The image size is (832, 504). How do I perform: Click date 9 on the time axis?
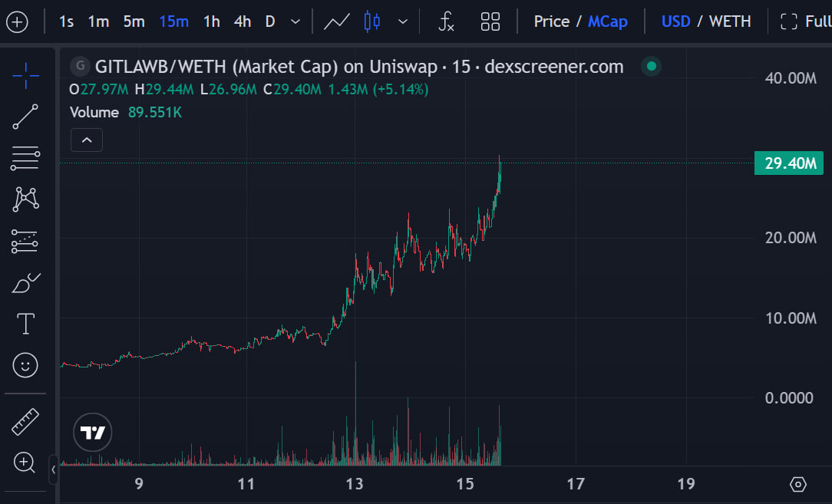(139, 484)
